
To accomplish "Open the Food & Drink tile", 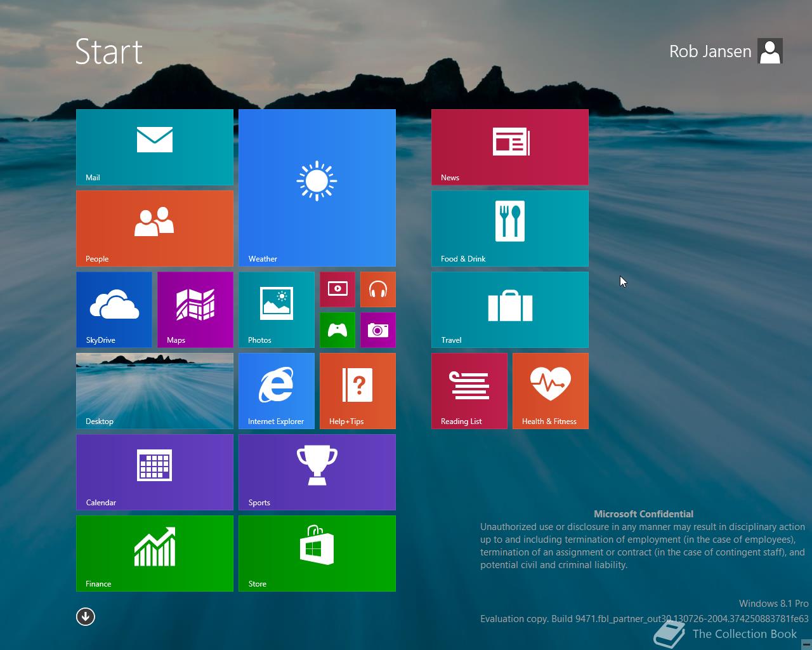I will click(x=510, y=229).
